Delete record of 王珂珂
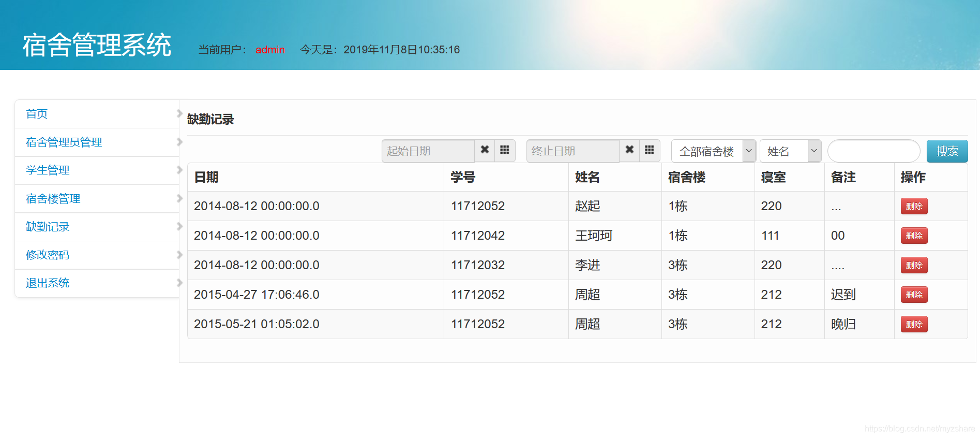980x438 pixels. tap(914, 236)
